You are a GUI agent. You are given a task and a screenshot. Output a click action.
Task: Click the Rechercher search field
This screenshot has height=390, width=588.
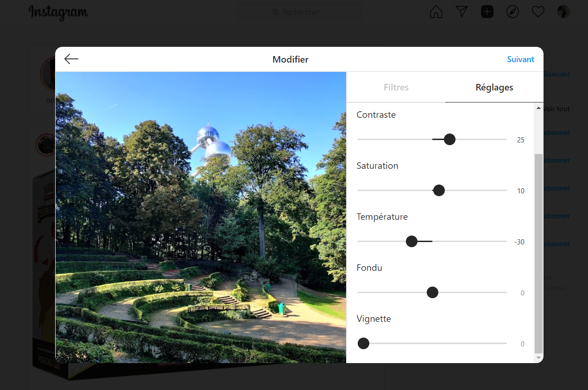pos(299,12)
